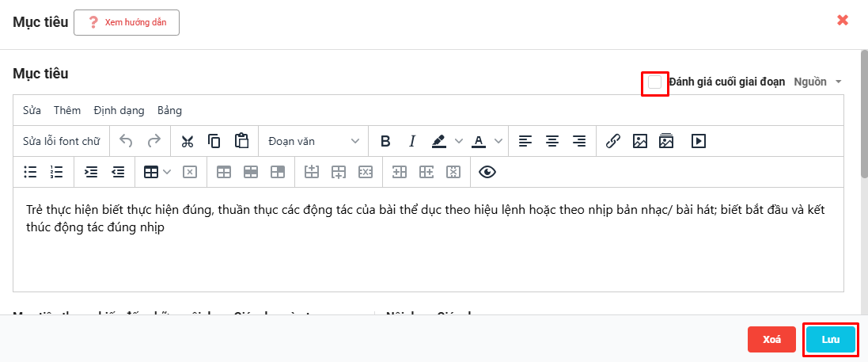Screen dimensions: 868x362
Task: Apply italic formatting to text
Action: pyautogui.click(x=411, y=141)
